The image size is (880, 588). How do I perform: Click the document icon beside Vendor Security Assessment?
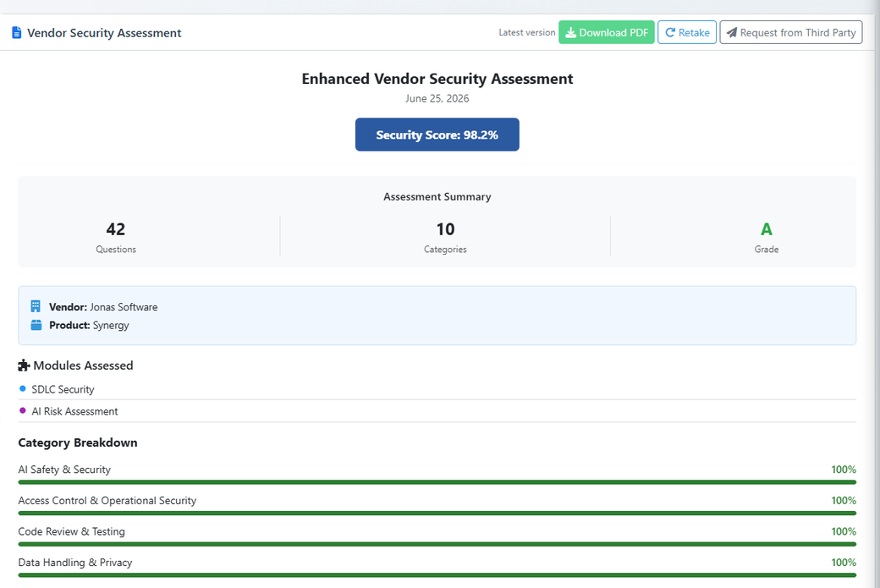[17, 32]
